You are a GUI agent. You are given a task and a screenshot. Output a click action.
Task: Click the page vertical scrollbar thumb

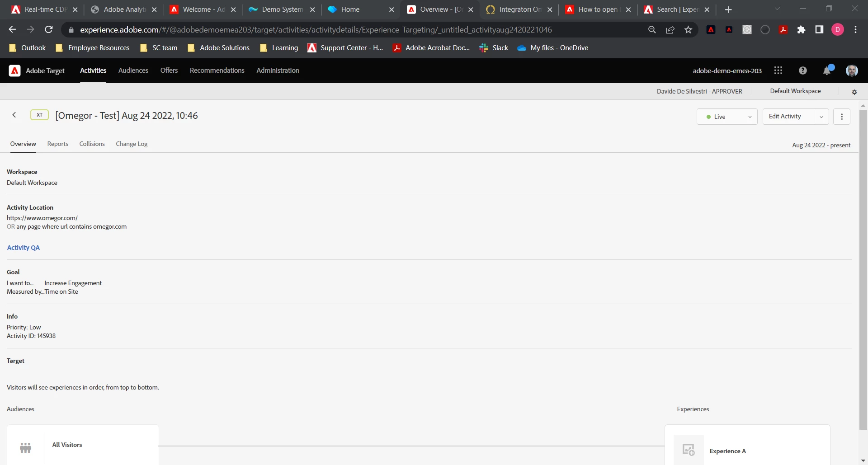point(863,269)
